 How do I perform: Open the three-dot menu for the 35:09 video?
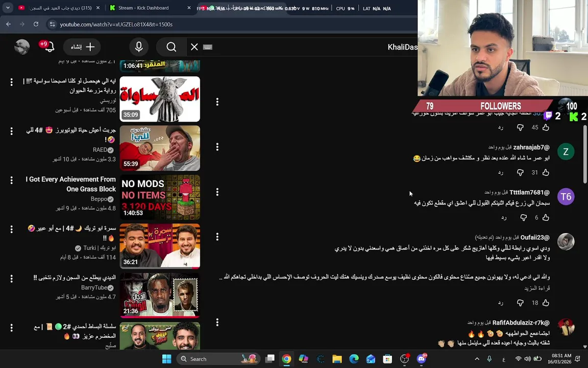coord(12,82)
